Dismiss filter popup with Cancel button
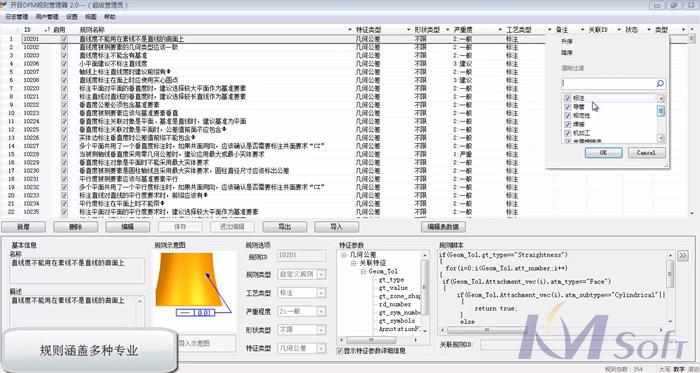Viewport: 700px width, 373px height. (x=646, y=153)
